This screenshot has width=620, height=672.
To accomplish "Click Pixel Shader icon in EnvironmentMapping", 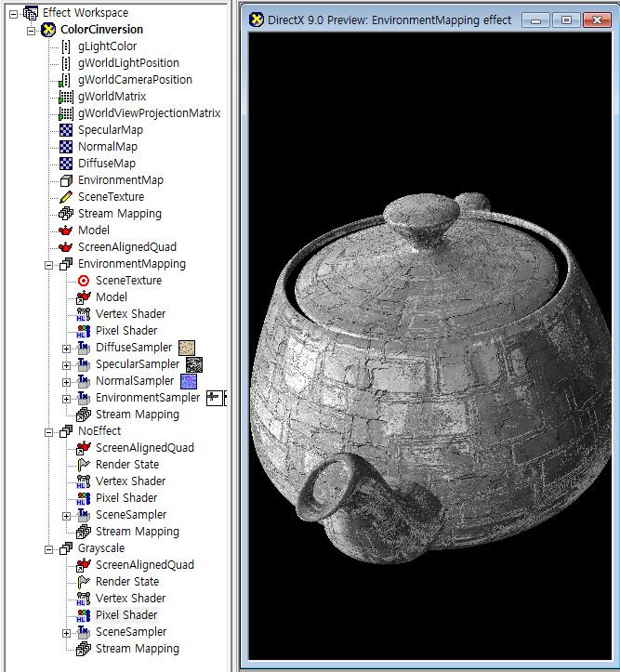I will (84, 331).
